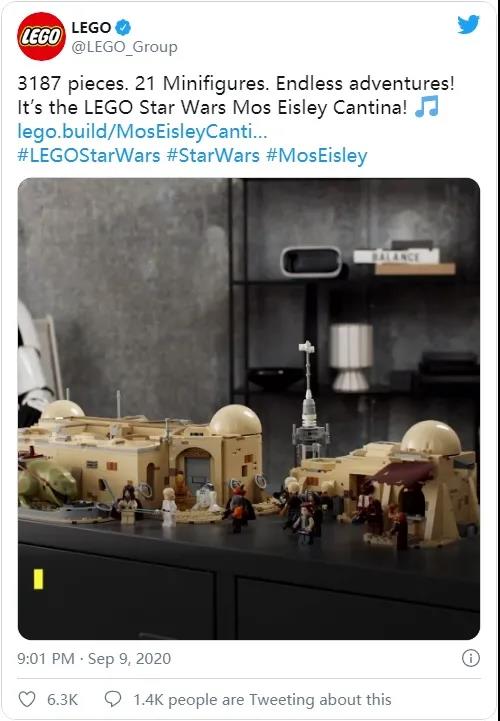Open the tweet info circle icon
500x721 pixels.
tap(471, 658)
